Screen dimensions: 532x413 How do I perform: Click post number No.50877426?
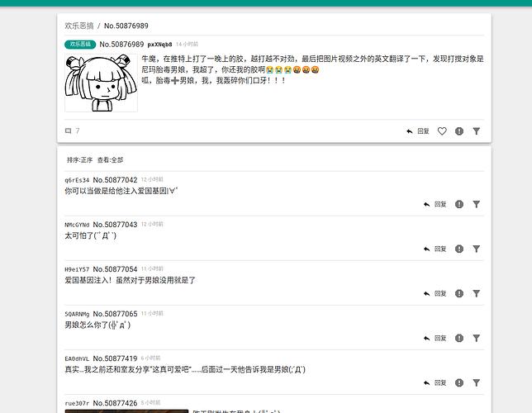[115, 403]
